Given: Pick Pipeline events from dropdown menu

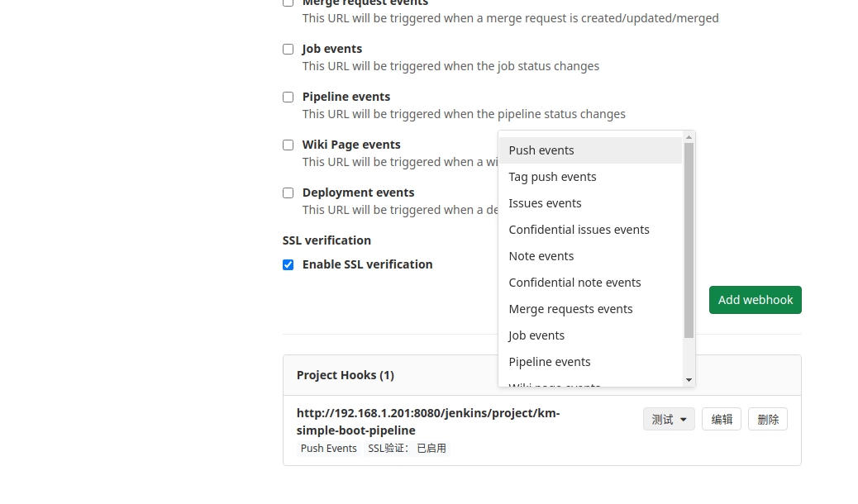Looking at the screenshot, I should tap(550, 362).
